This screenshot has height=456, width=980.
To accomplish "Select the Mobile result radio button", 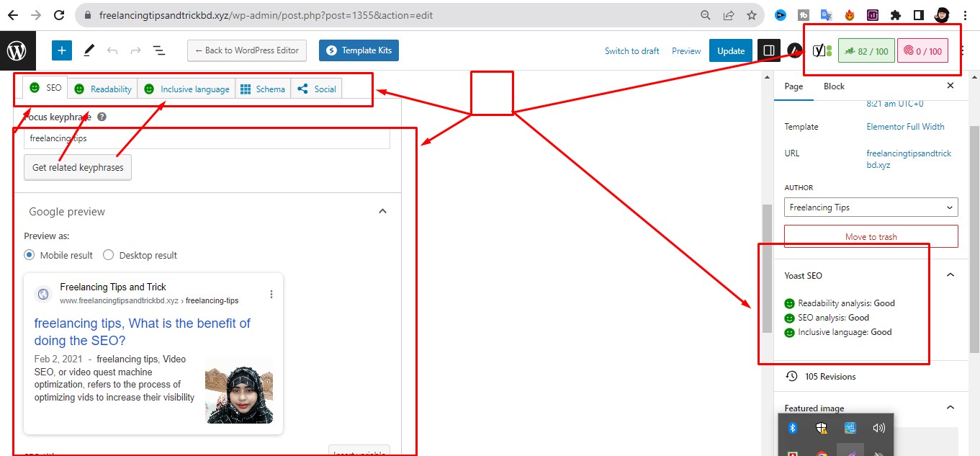I will 30,255.
